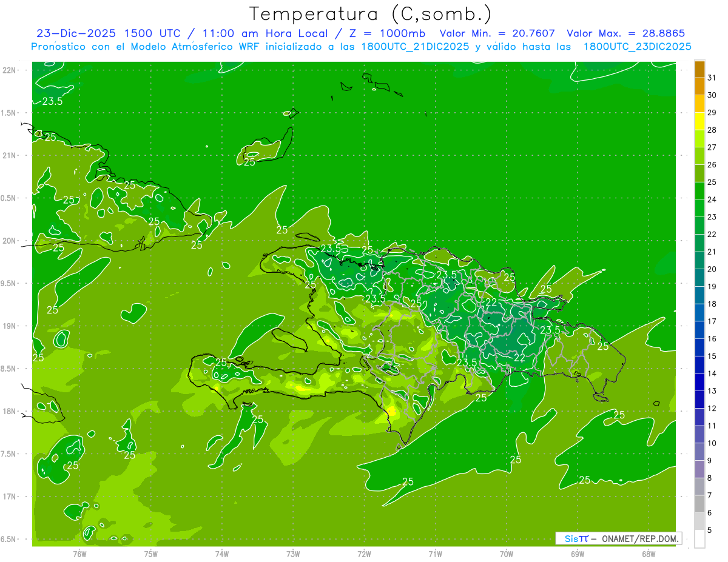Click the legend value label 31
The height and width of the screenshot is (562, 728).
click(x=712, y=78)
